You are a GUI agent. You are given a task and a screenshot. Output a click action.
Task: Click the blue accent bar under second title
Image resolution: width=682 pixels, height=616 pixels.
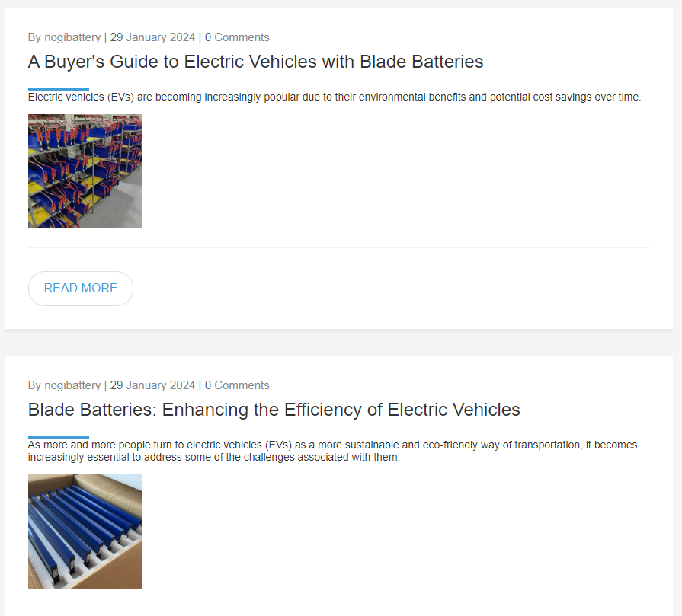pos(58,437)
